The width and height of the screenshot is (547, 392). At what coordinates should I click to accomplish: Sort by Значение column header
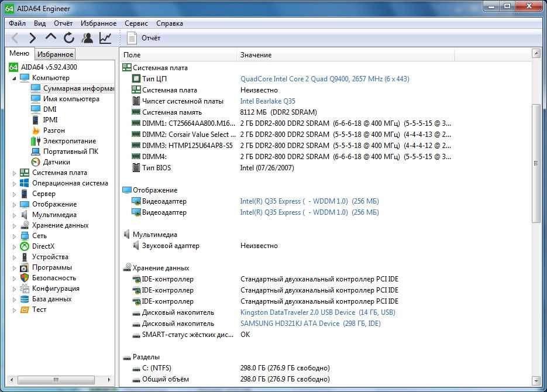coord(345,55)
